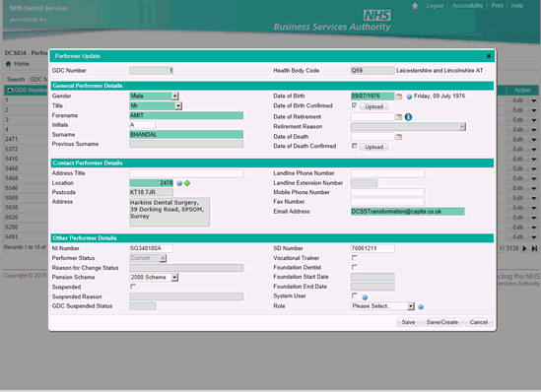Click the help icon beside Role dropdown
Screen dimensions: 541x392
pyautogui.click(x=421, y=306)
